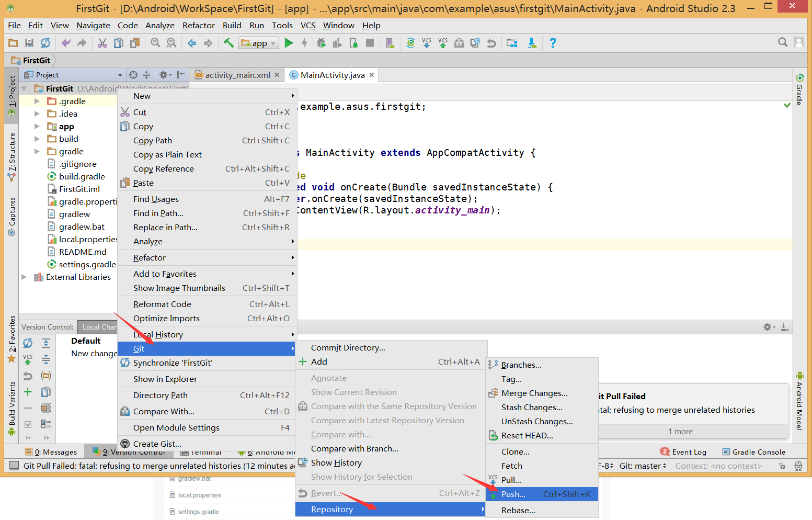The width and height of the screenshot is (812, 520).
Task: Click the Synchronize icon in the main toolbar
Action: tap(45, 43)
